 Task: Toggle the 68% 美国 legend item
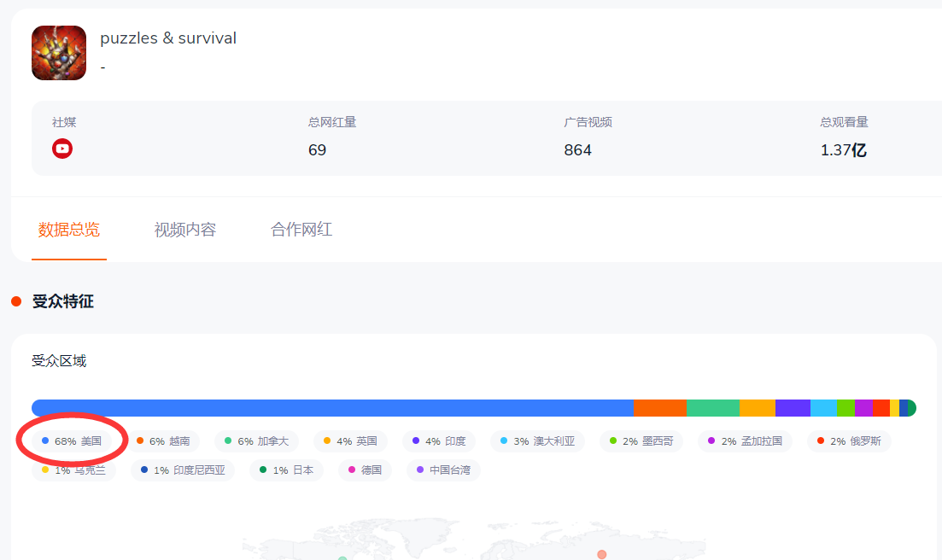(x=72, y=441)
